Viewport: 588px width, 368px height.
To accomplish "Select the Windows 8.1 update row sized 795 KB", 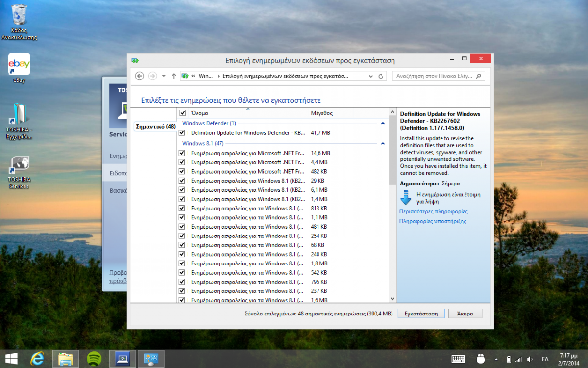I will (283, 282).
